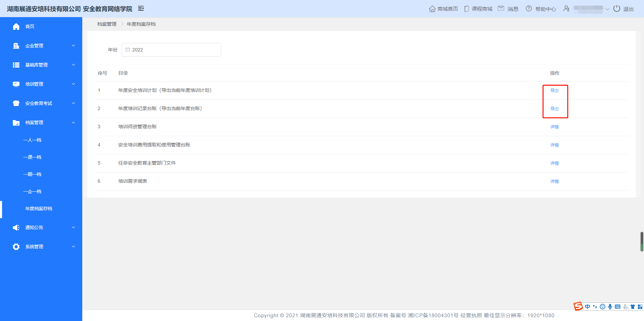Click the text 年度培训记录台账（导出当前年度台账）
The width and height of the screenshot is (644, 321).
coord(160,108)
